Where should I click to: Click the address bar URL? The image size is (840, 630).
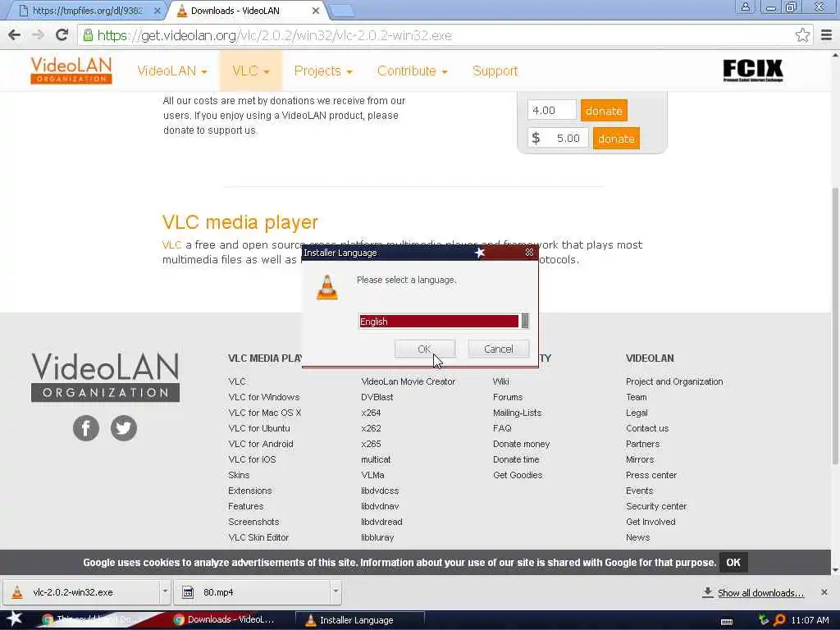(274, 35)
